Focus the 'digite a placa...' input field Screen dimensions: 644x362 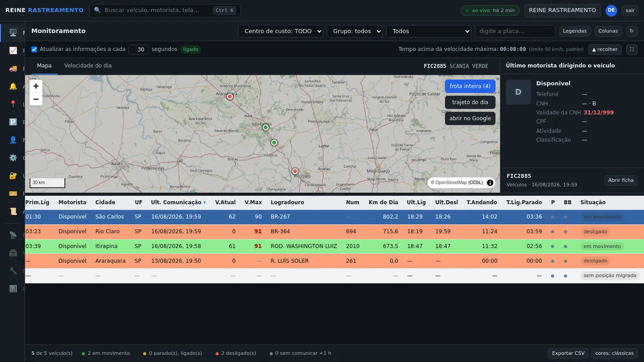coord(515,31)
